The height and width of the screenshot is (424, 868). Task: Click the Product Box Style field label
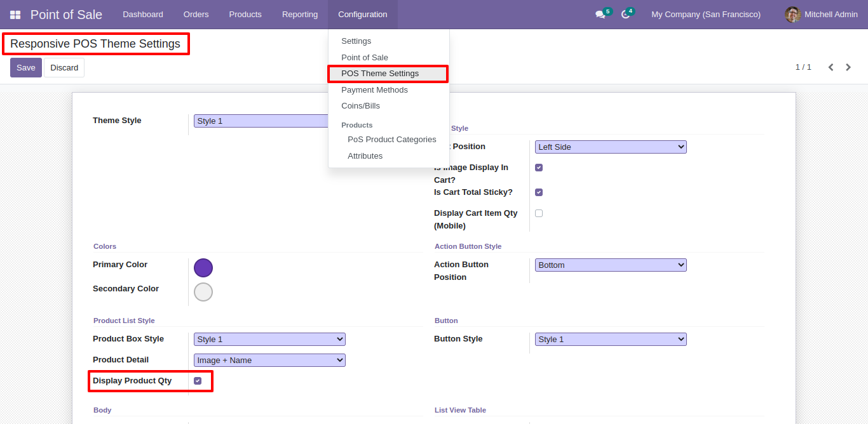(x=128, y=339)
